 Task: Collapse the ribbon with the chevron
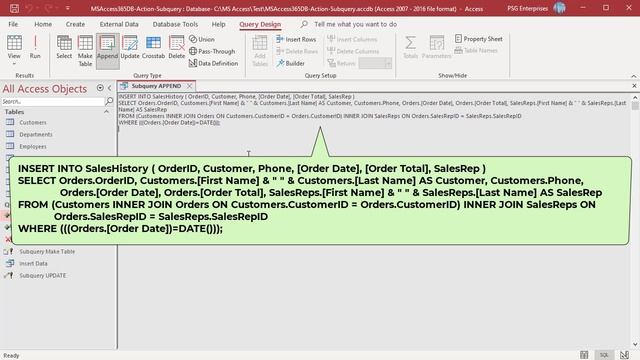point(633,76)
